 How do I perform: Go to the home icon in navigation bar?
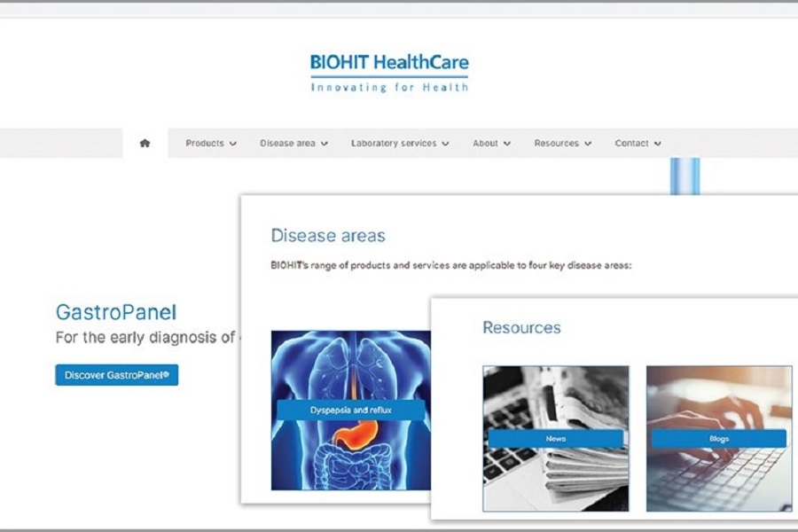tap(145, 143)
